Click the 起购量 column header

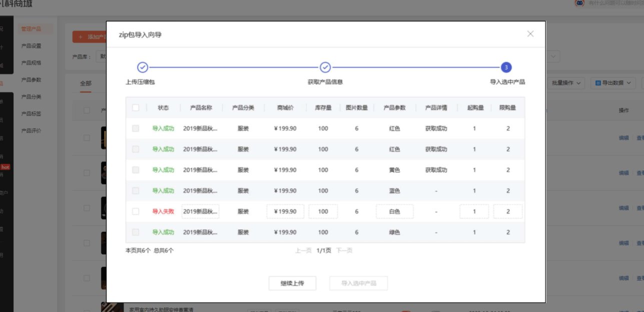click(475, 107)
